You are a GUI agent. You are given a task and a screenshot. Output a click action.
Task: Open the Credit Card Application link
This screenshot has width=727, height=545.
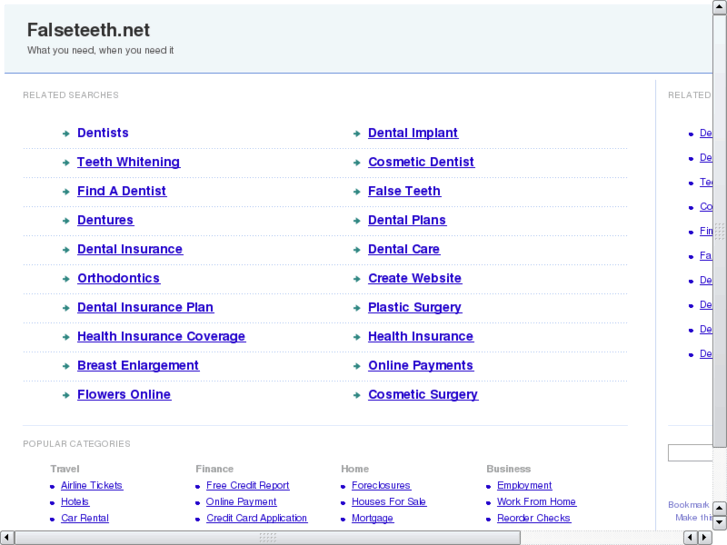tap(257, 518)
